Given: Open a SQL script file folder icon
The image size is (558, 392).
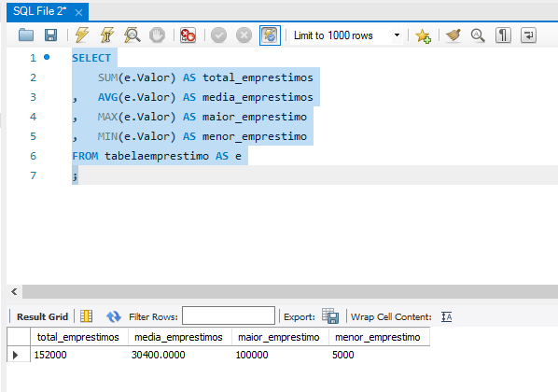Looking at the screenshot, I should coord(26,35).
